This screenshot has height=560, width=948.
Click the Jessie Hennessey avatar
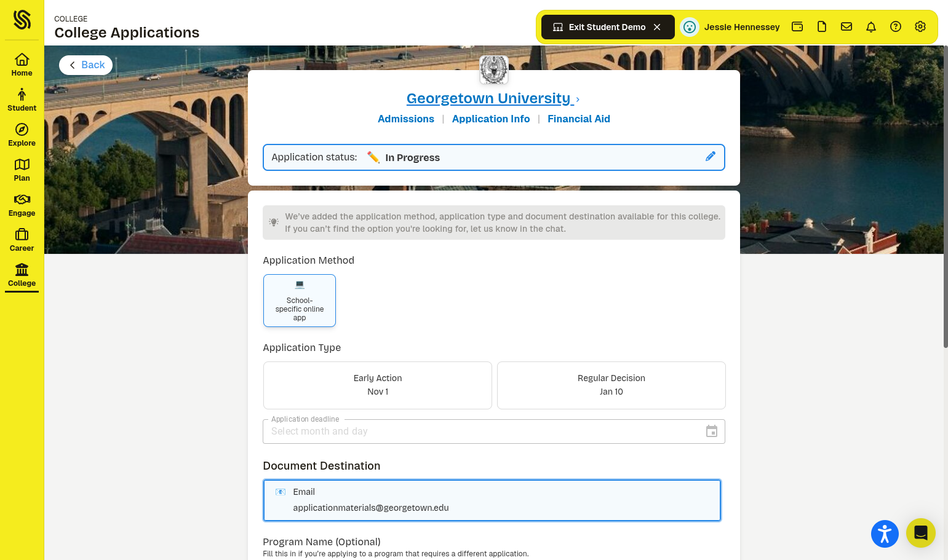point(690,27)
